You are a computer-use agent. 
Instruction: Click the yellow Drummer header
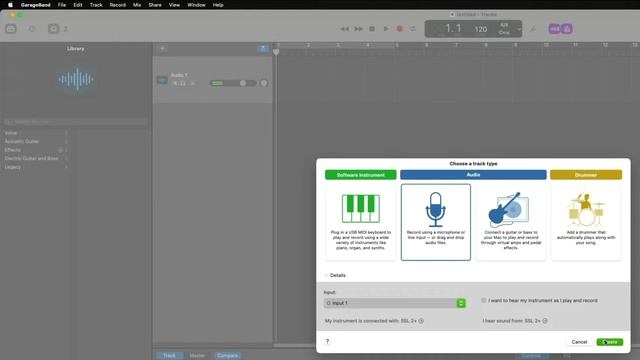point(586,175)
